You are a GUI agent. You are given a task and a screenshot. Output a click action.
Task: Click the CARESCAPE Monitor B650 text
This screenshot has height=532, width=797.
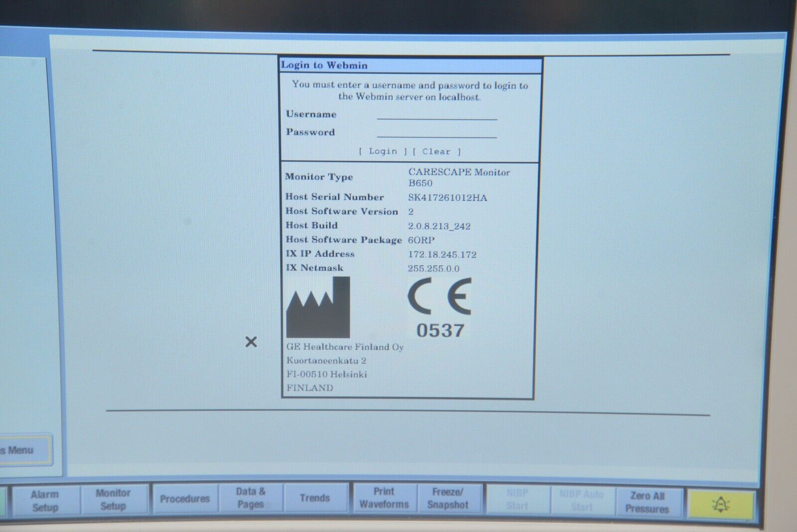click(459, 177)
